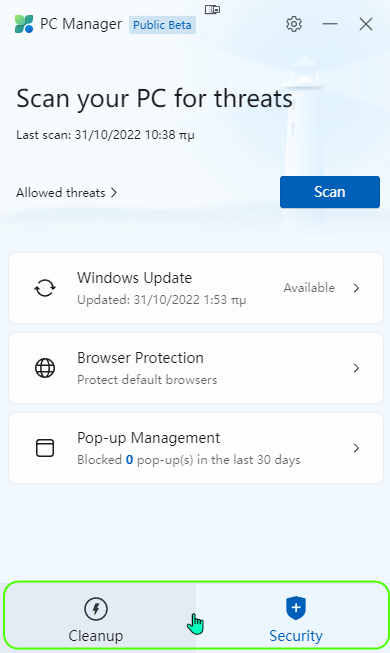Click the Security shield icon

point(296,608)
